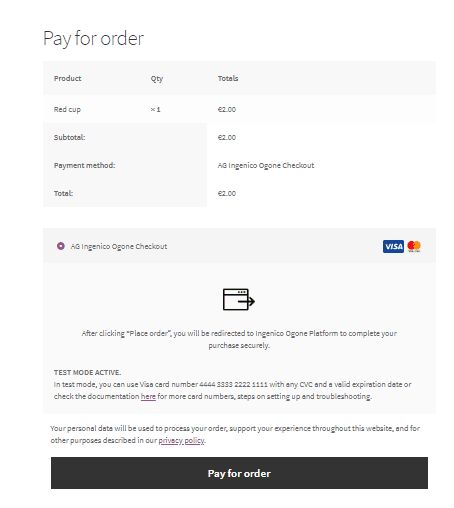
Task: Click the Product column header
Action: (x=67, y=78)
